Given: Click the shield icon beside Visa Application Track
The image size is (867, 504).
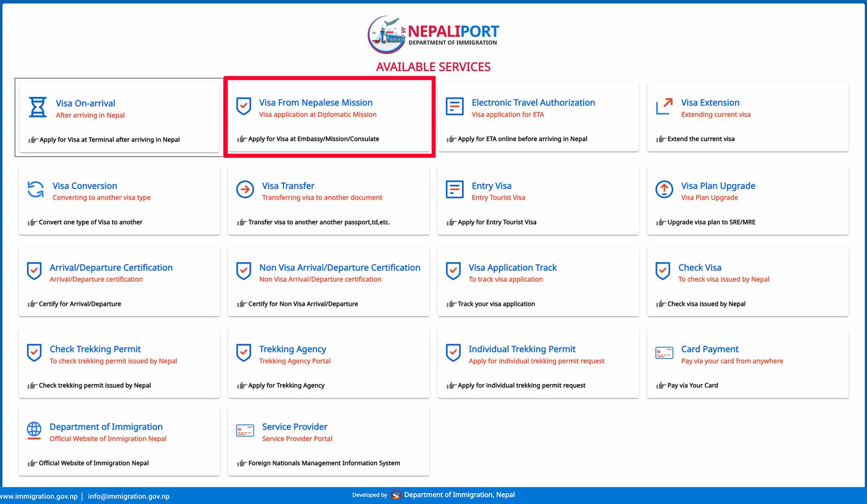Looking at the screenshot, I should click(453, 271).
